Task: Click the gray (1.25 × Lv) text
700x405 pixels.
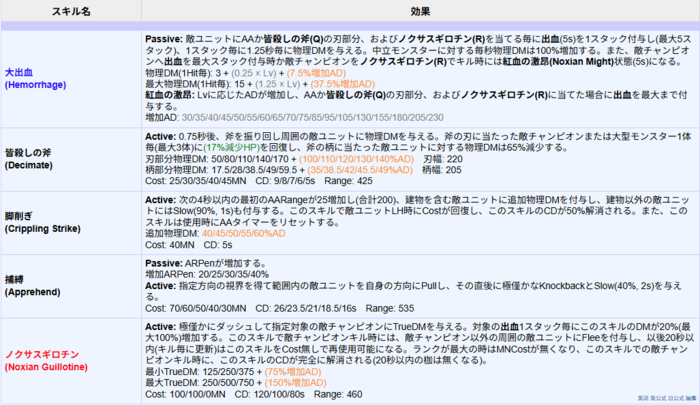Action: pos(277,84)
